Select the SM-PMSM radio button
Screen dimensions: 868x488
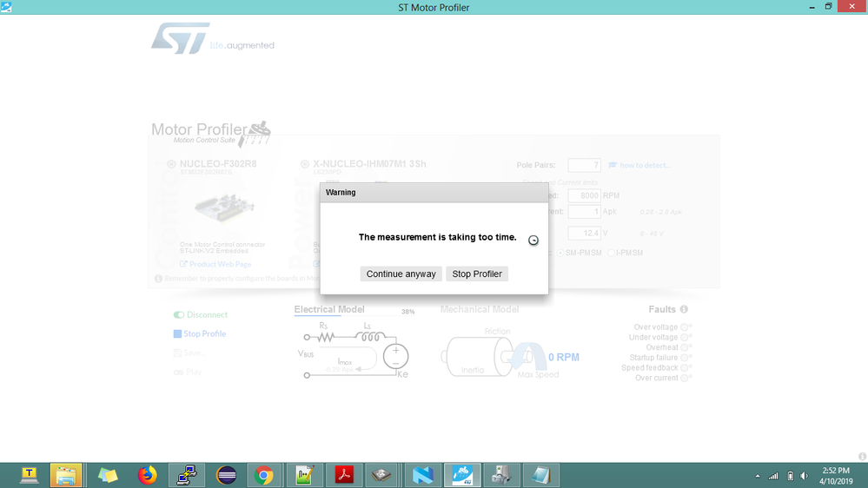click(560, 253)
